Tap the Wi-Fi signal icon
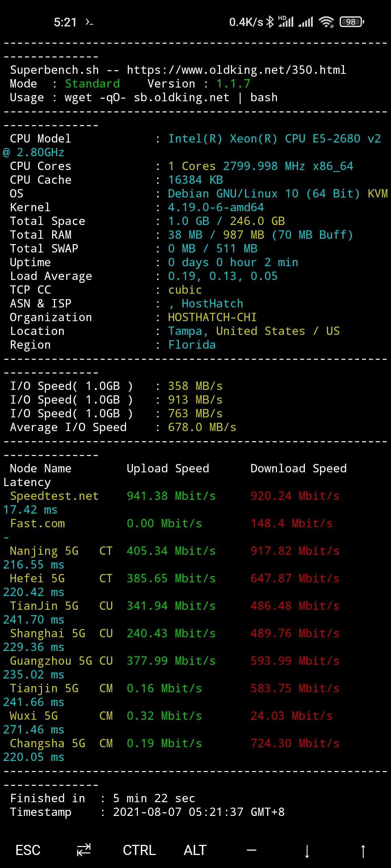Image resolution: width=391 pixels, height=868 pixels. [326, 22]
